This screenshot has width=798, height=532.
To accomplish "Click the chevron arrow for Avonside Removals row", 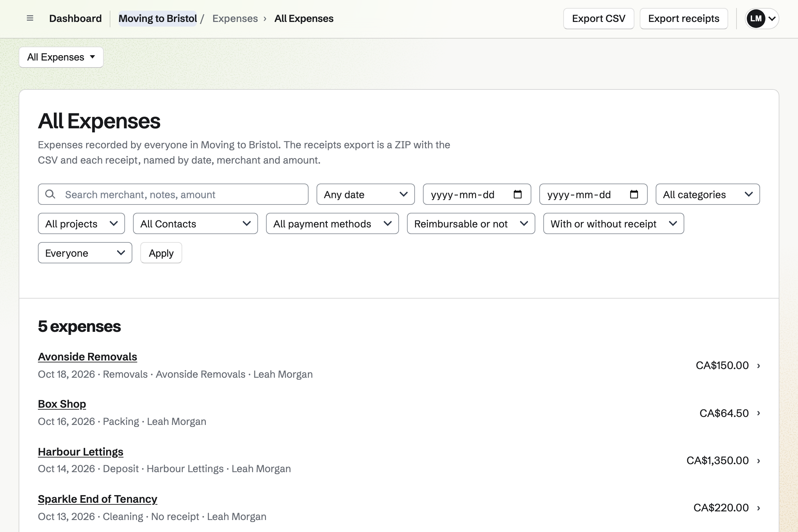I will (758, 365).
